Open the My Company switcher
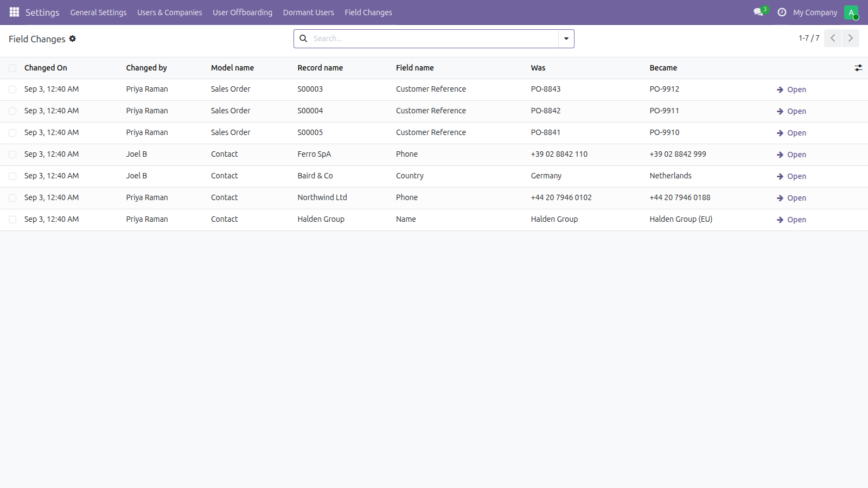 click(815, 12)
